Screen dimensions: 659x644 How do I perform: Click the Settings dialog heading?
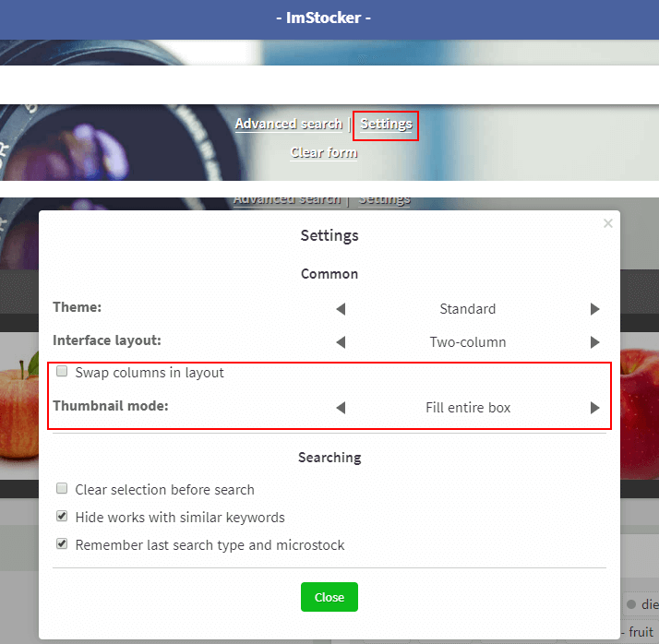click(329, 235)
